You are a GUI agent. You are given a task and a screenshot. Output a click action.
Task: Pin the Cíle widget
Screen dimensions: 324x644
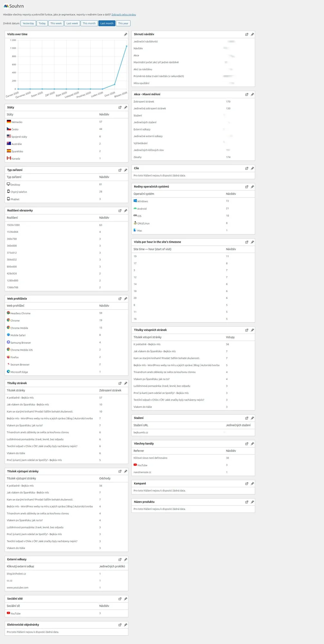click(253, 168)
